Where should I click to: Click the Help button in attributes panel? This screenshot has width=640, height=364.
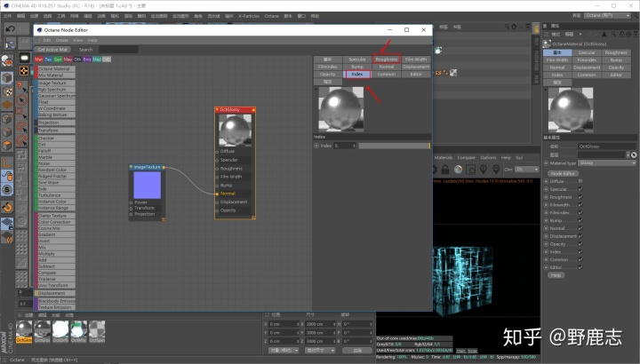[556, 275]
